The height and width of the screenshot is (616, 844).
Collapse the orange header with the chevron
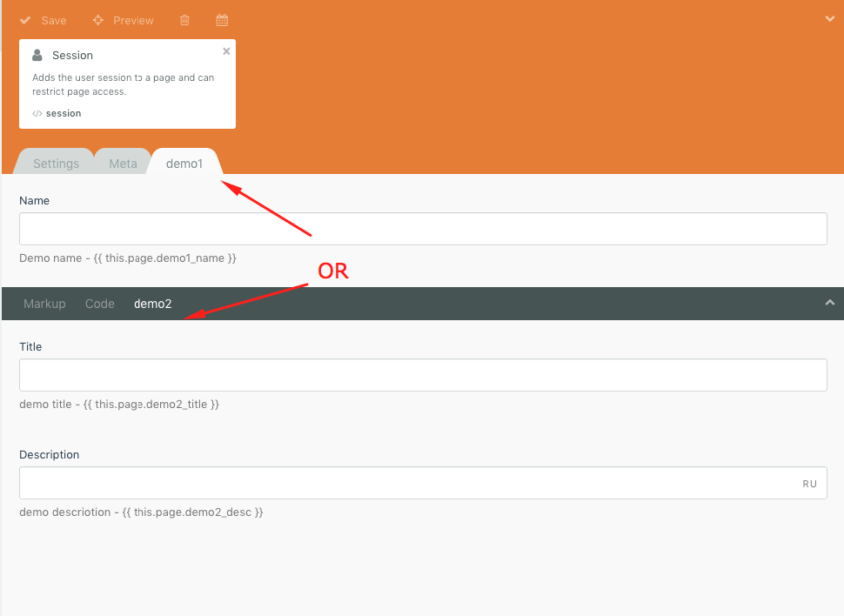click(830, 19)
